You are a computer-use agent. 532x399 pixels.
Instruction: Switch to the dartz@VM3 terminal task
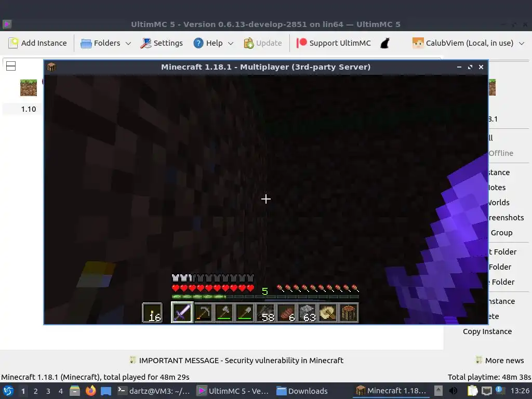point(154,391)
